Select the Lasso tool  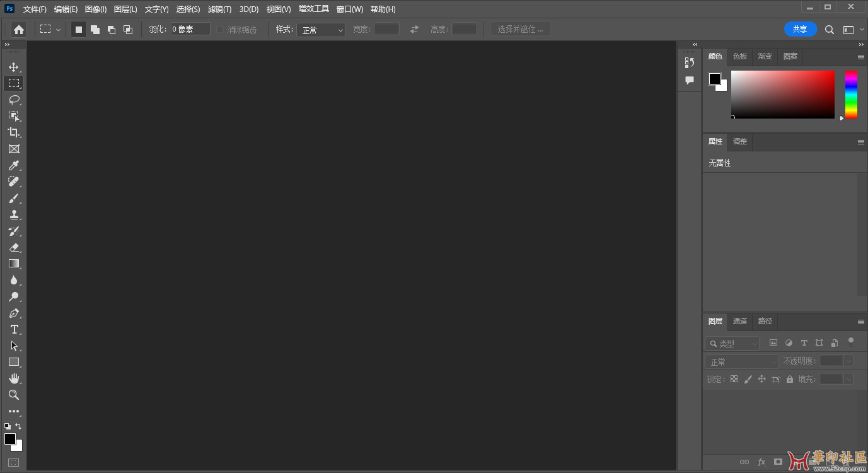pos(14,100)
